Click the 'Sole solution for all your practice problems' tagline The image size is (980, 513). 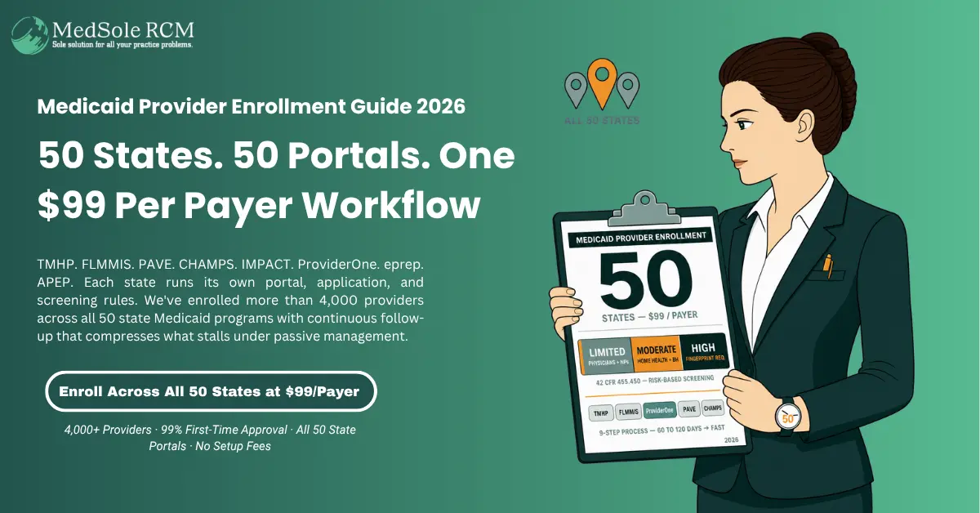(x=122, y=46)
